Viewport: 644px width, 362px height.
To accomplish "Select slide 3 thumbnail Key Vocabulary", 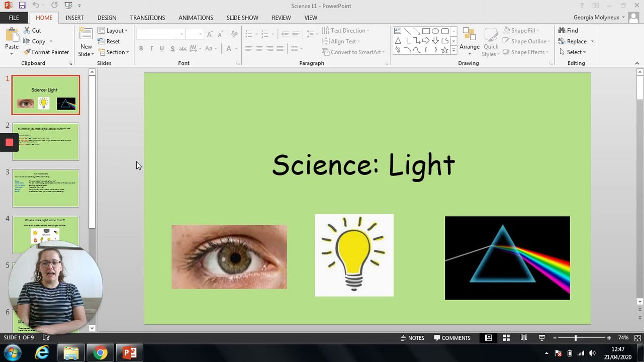I will (x=46, y=188).
